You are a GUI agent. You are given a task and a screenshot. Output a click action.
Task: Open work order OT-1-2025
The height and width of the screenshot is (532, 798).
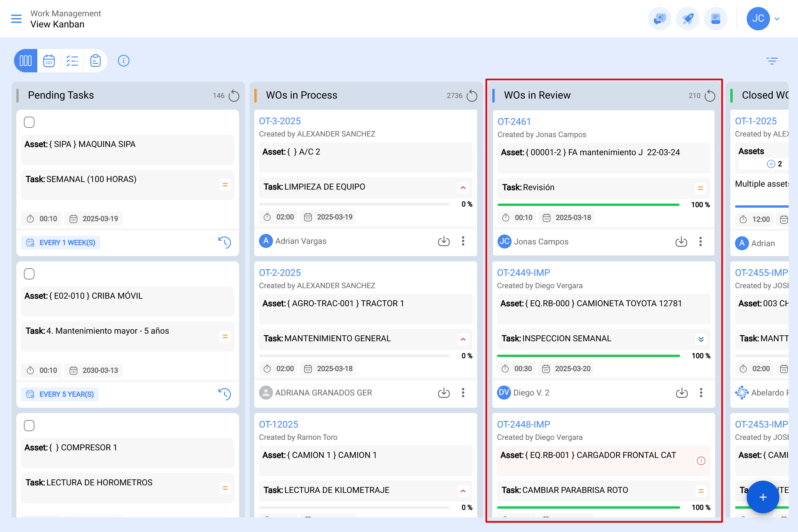(x=756, y=121)
